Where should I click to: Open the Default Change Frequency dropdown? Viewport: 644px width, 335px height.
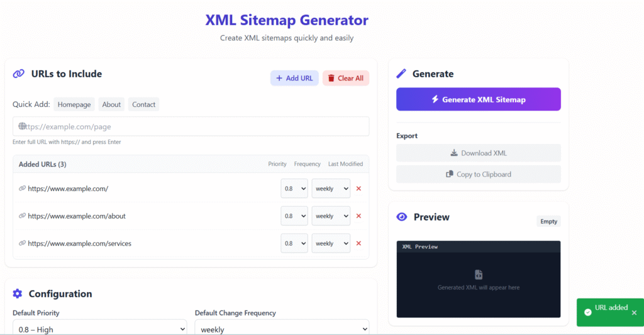[282, 329]
